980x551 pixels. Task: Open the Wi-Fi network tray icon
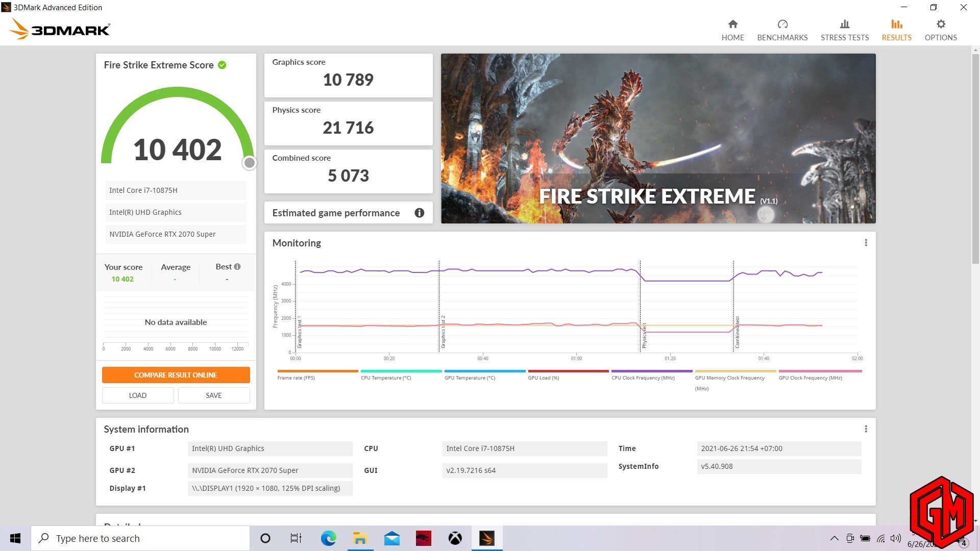880,538
